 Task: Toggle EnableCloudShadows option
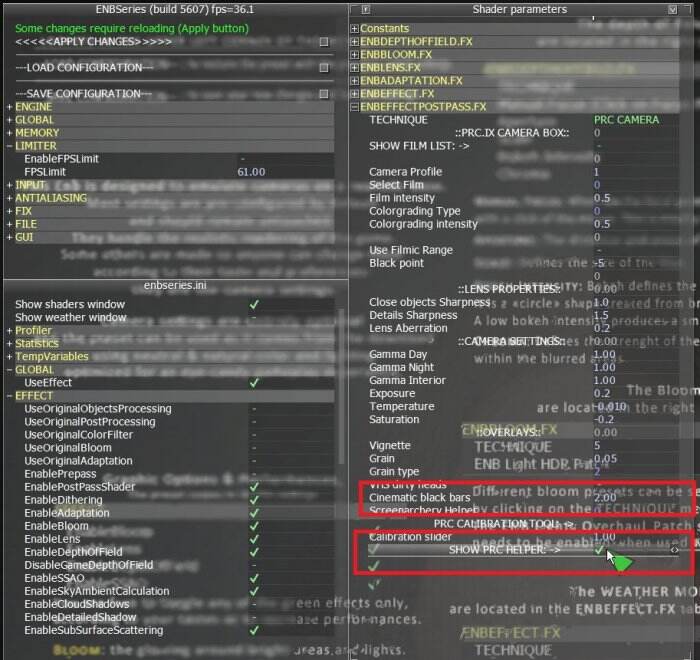254,604
